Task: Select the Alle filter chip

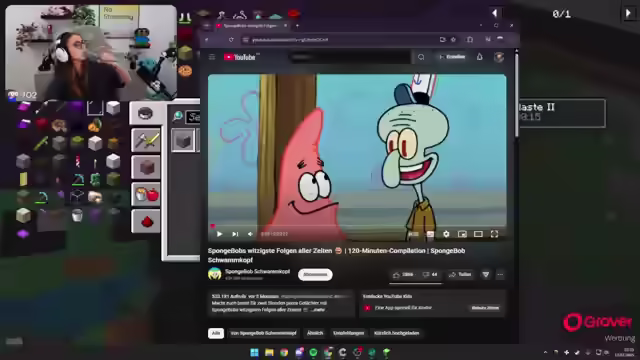Action: [x=216, y=333]
